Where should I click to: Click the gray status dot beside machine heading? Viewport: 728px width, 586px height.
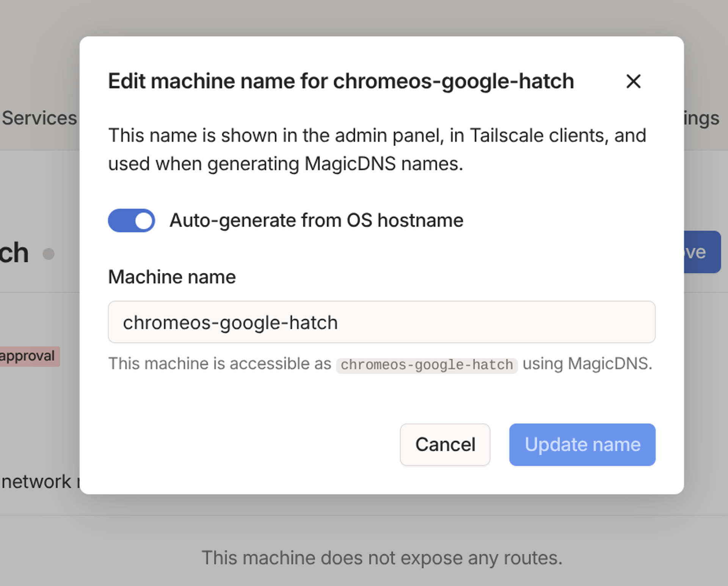click(x=49, y=254)
